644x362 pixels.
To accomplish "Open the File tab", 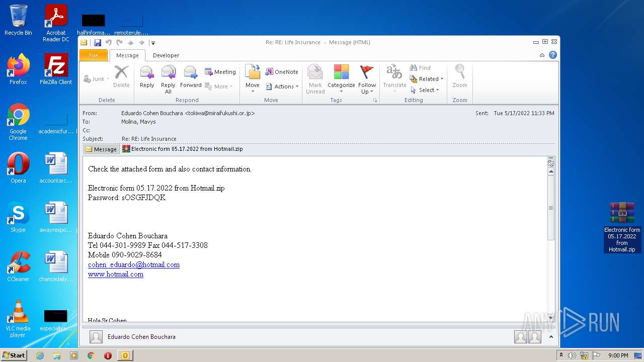I will pyautogui.click(x=94, y=55).
